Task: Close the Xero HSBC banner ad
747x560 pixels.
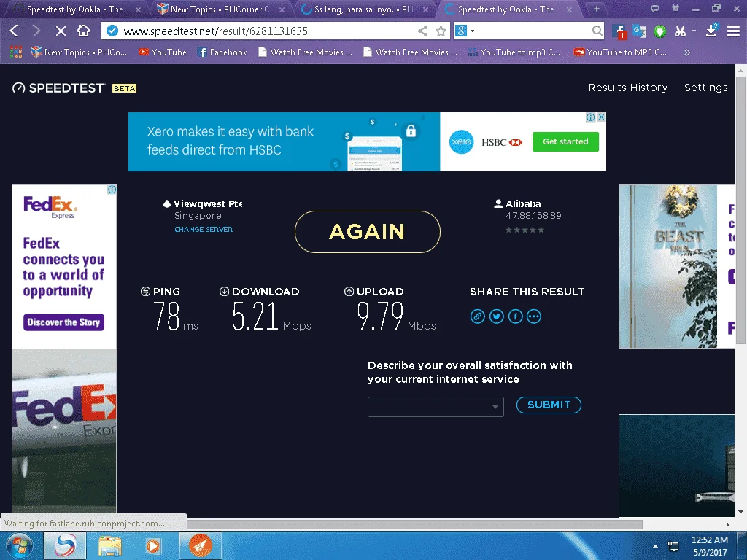Action: (x=602, y=117)
